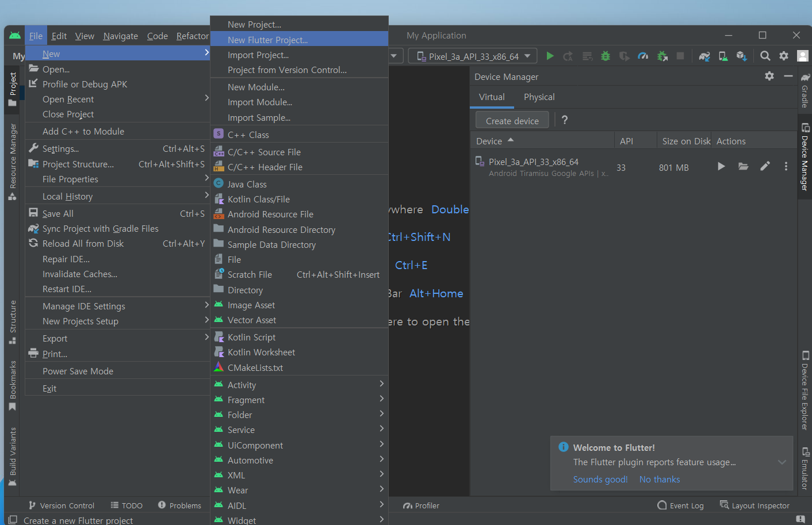This screenshot has width=812, height=525.
Task: Toggle Power Save Mode in File menu
Action: tap(117, 371)
